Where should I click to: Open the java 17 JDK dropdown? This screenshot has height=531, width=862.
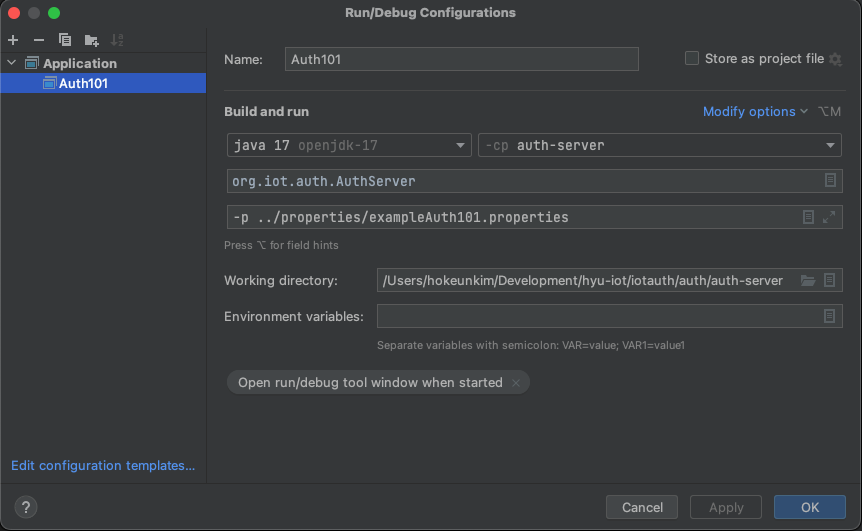(x=349, y=145)
